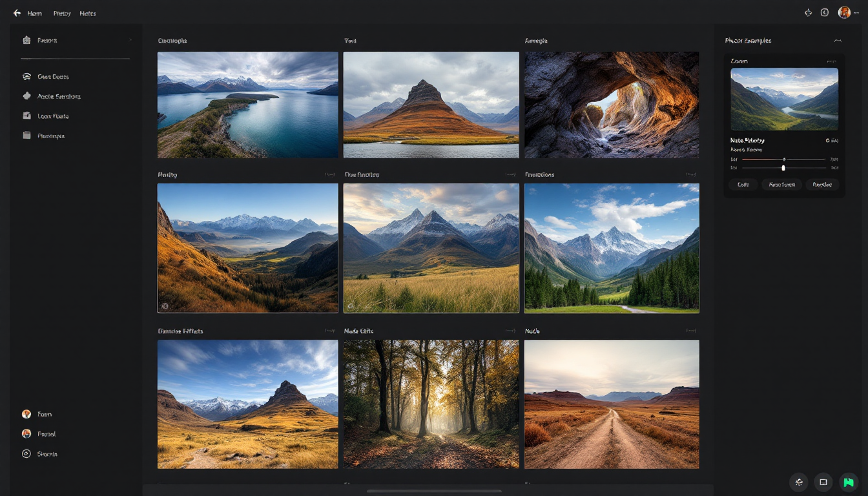Open the user profile avatar at the top right
868x496 pixels.
tap(844, 12)
